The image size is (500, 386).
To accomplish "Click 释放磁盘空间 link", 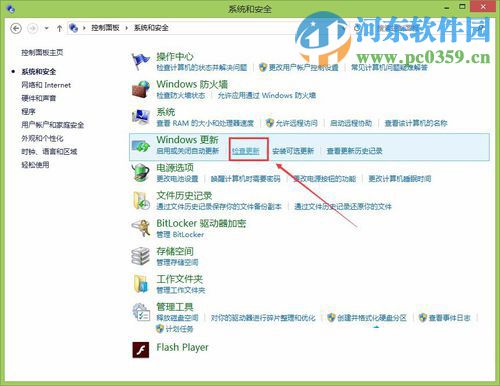I will (x=177, y=318).
